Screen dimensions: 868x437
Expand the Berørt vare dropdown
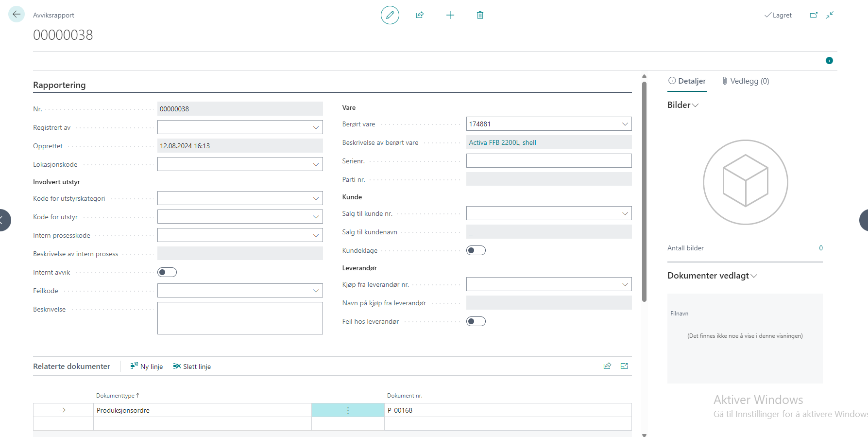(x=625, y=124)
